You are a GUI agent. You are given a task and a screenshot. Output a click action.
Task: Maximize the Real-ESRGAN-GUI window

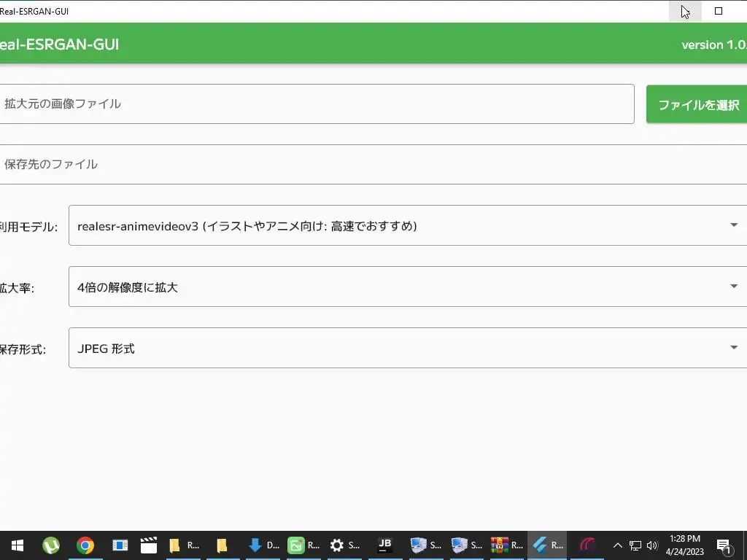click(x=719, y=11)
